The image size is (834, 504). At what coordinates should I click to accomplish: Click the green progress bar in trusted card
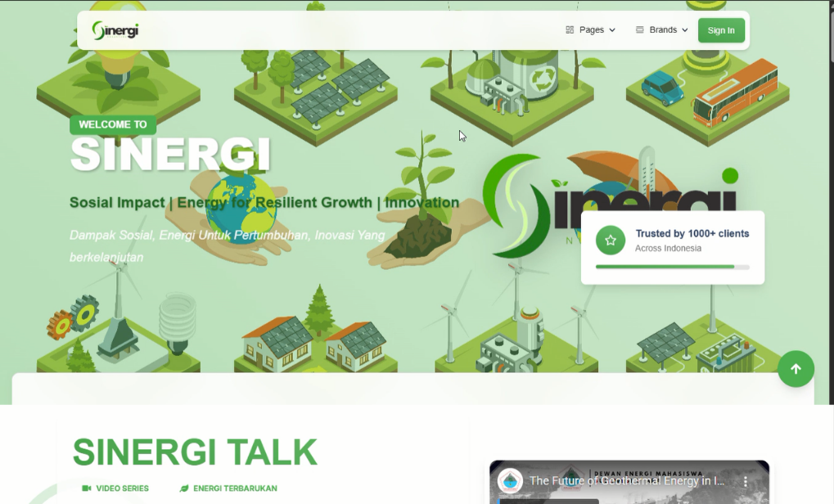tap(672, 267)
